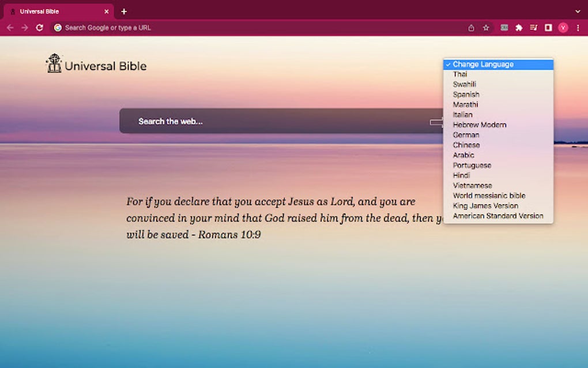Click the Search the web input field
The image size is (588, 368).
click(259, 121)
